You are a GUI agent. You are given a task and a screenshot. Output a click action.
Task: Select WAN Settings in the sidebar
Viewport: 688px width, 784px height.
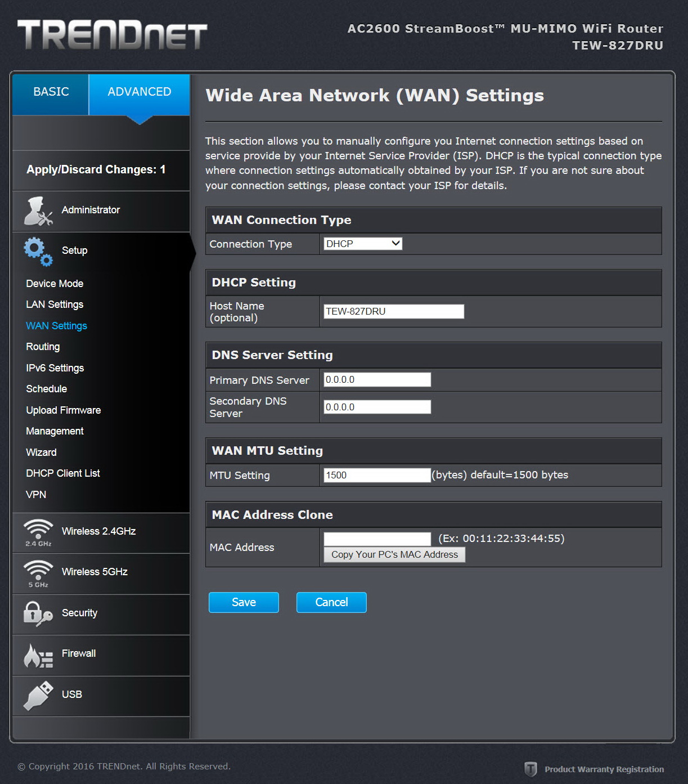point(56,326)
